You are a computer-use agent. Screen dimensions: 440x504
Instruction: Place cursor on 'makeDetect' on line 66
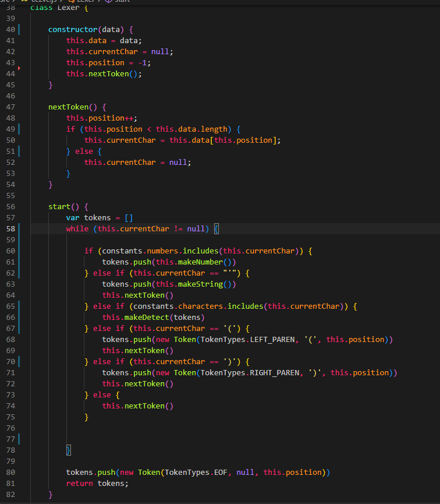coord(147,317)
